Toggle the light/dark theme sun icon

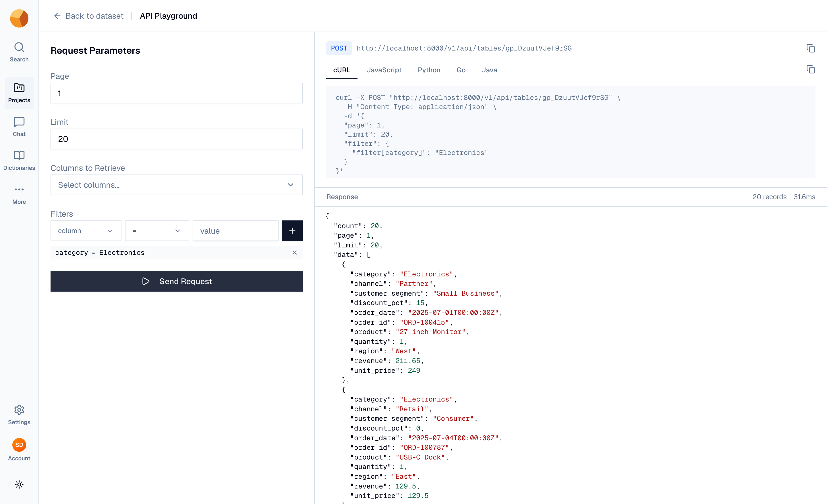coord(19,484)
